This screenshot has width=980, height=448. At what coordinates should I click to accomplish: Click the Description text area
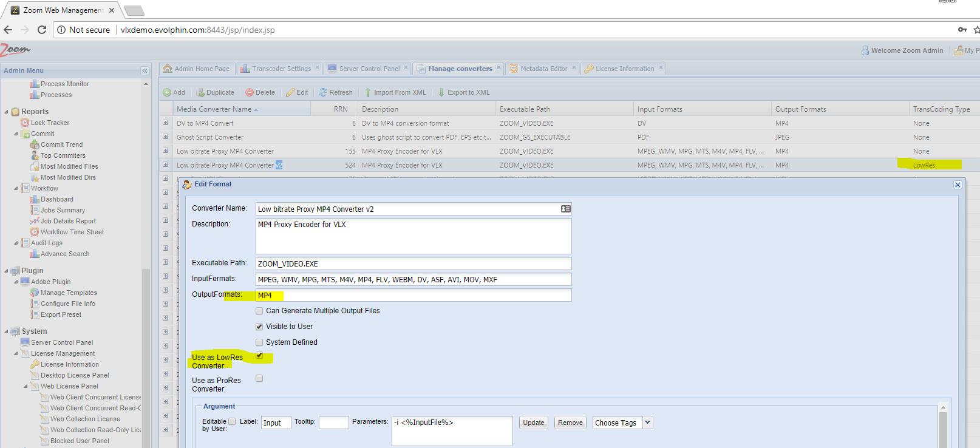coord(413,236)
